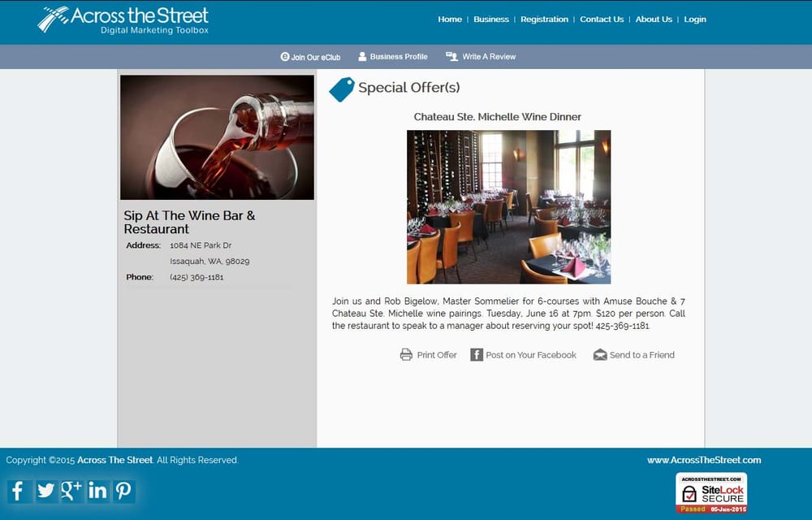Open the Twitter social icon in footer
Image resolution: width=812 pixels, height=520 pixels.
[45, 491]
